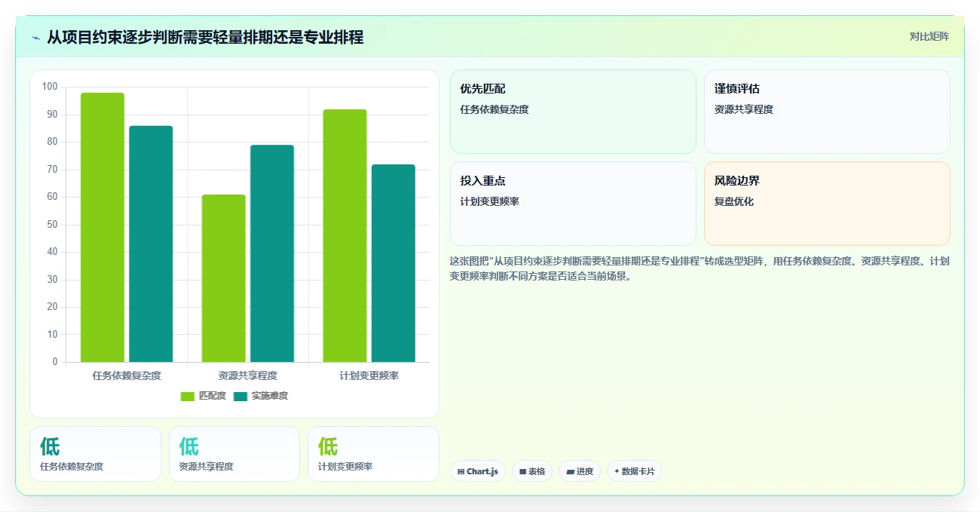Click the lightning icon beside the title

point(36,38)
